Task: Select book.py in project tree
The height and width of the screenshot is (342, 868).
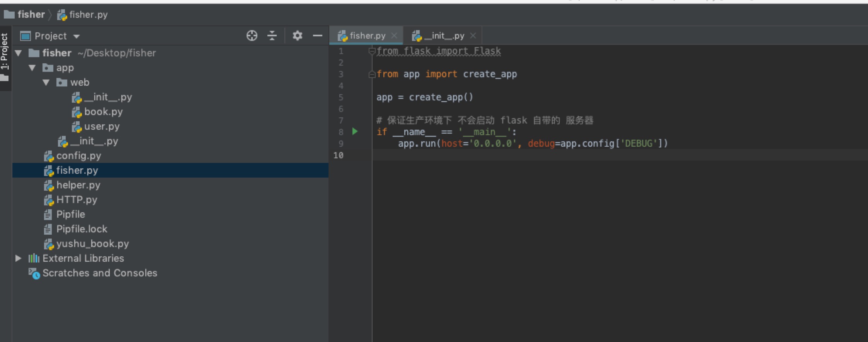Action: 97,112
